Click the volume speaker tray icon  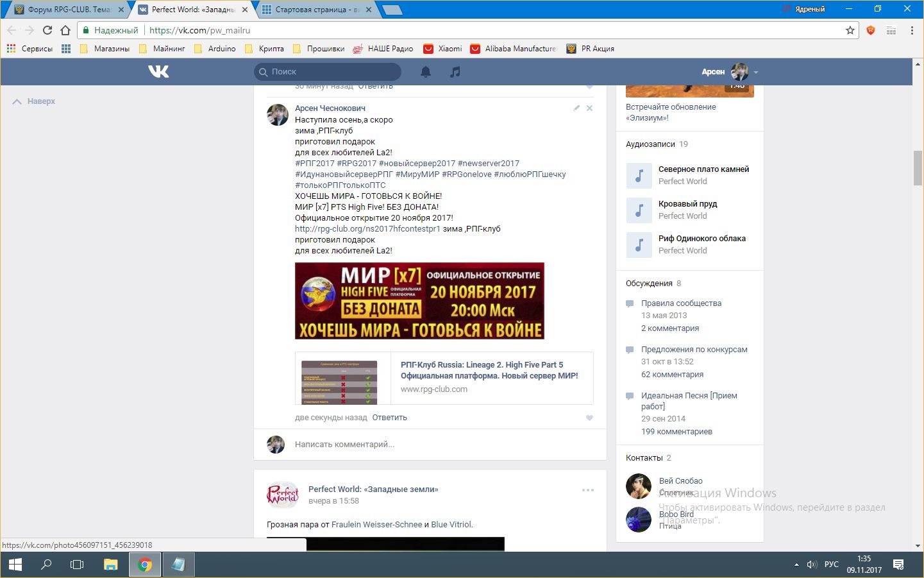812,565
